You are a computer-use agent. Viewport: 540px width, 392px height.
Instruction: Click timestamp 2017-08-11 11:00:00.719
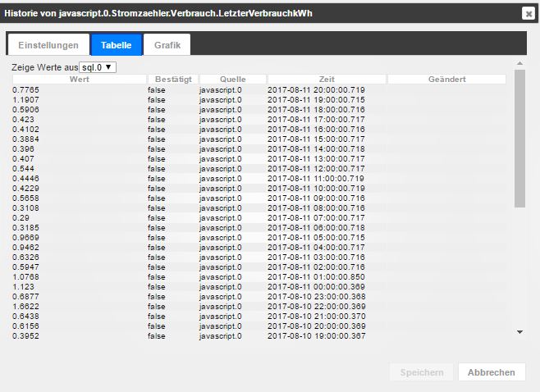(x=316, y=178)
